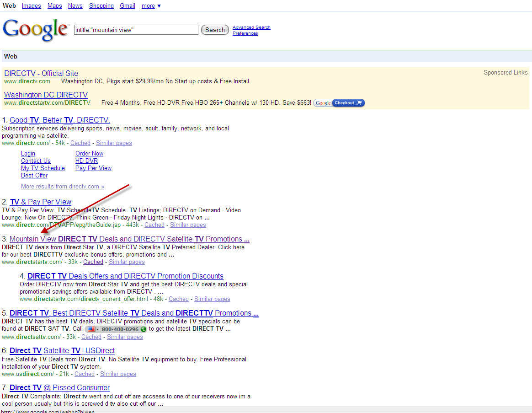The width and height of the screenshot is (532, 413).
Task: View Cached copy of directv_current_offer.html result
Action: point(178,299)
